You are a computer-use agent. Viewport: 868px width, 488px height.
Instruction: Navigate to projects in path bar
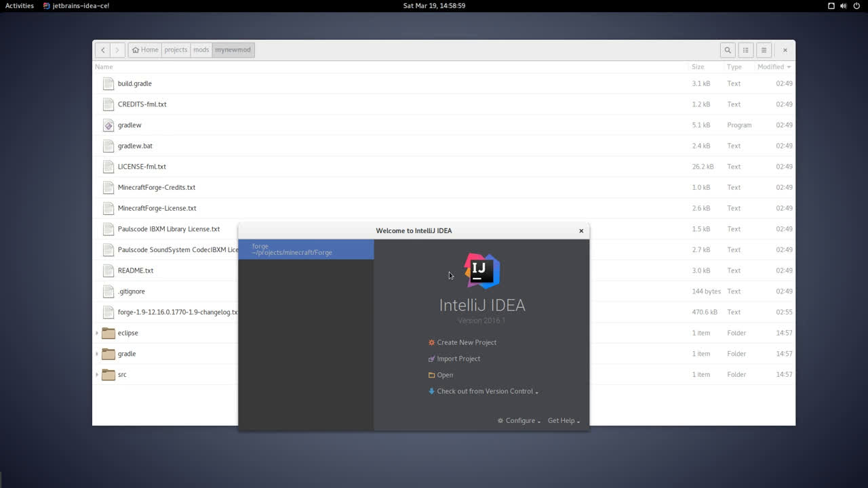point(176,49)
